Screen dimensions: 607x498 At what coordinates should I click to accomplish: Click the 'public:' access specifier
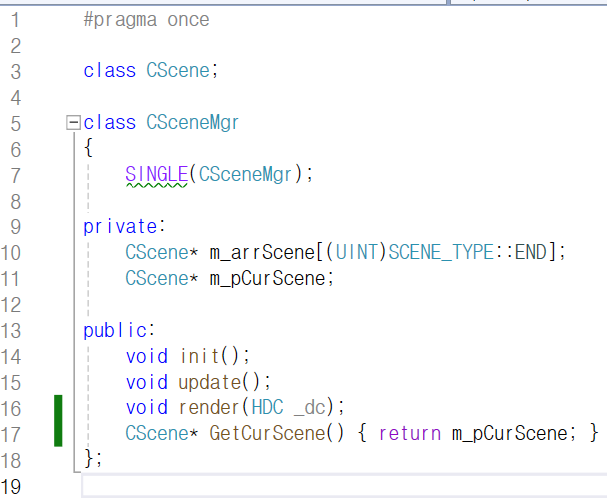[x=119, y=331]
